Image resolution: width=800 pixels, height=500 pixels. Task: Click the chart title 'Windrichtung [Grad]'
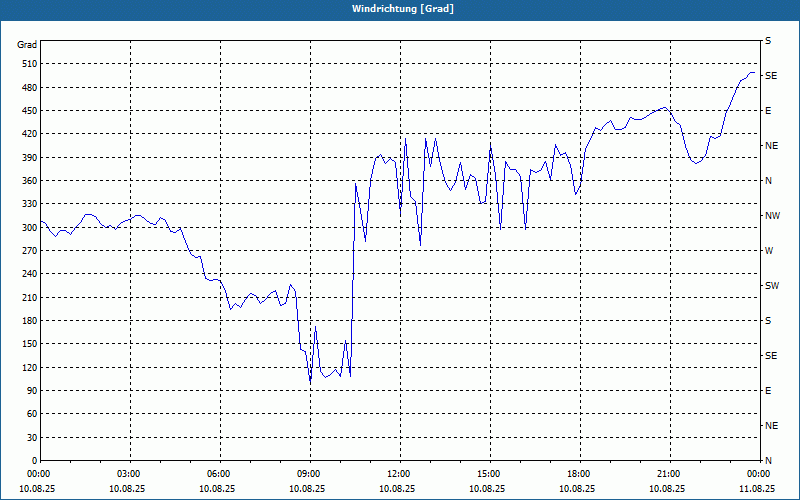(x=403, y=9)
